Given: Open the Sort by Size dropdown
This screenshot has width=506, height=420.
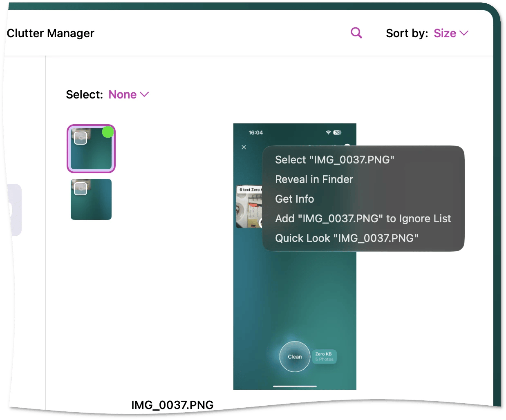Looking at the screenshot, I should tap(451, 33).
